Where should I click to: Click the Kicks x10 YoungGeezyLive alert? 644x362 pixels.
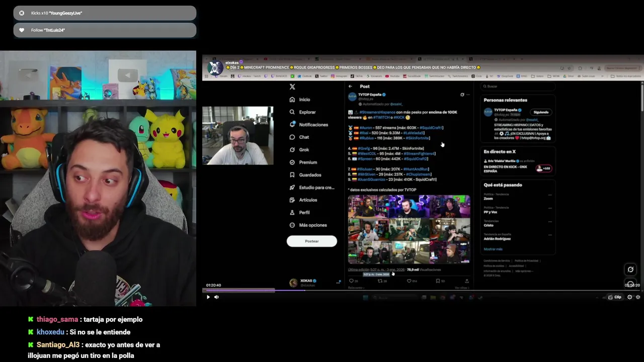105,13
